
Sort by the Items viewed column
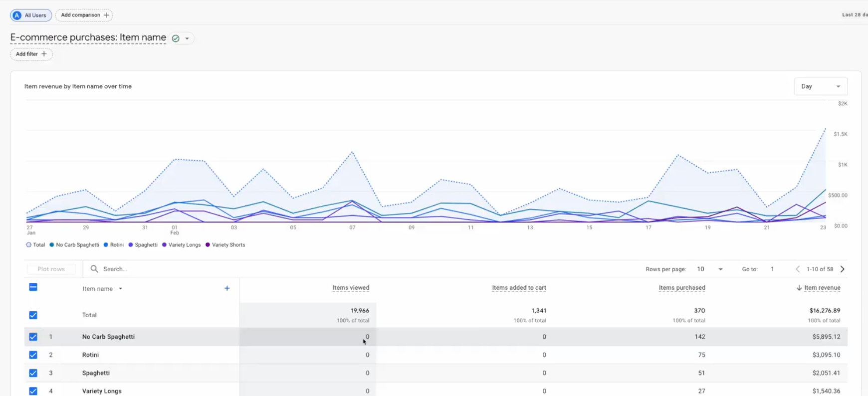click(351, 288)
